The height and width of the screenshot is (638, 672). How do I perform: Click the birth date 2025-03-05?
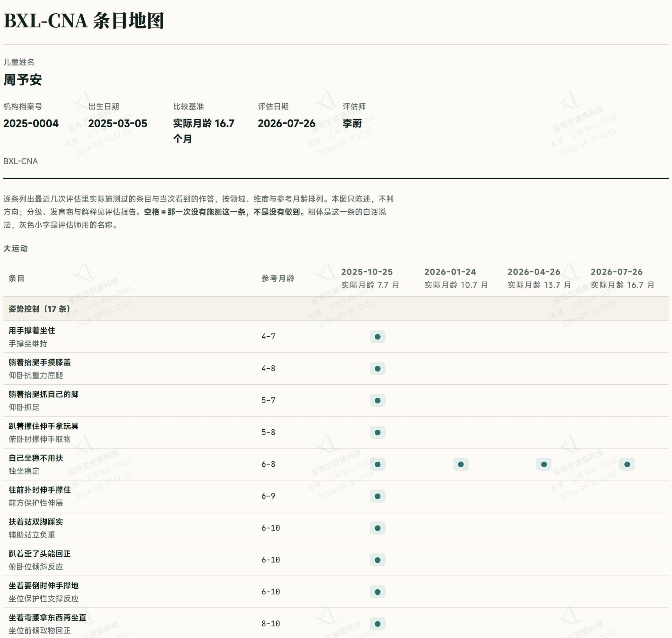pyautogui.click(x=118, y=123)
